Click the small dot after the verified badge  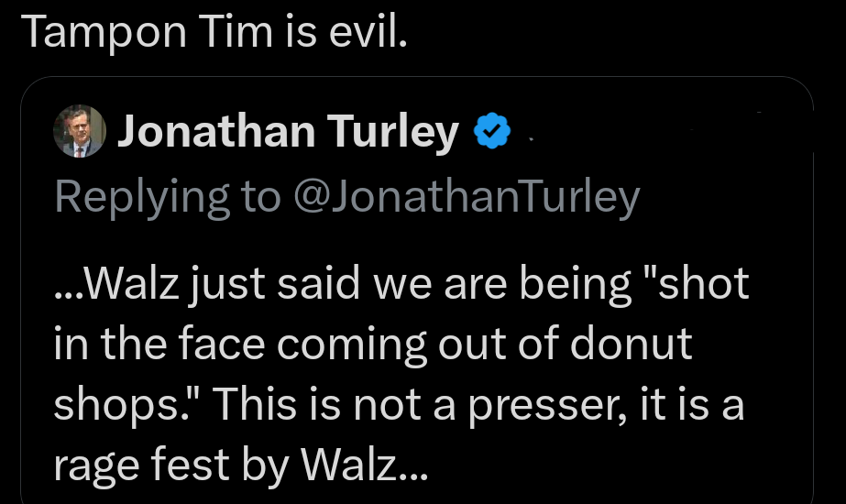coord(532,139)
